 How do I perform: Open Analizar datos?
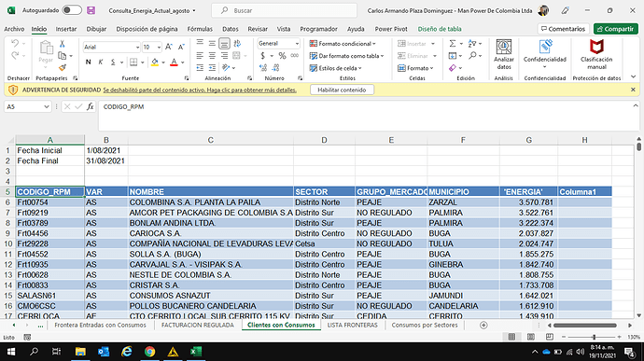pos(504,54)
